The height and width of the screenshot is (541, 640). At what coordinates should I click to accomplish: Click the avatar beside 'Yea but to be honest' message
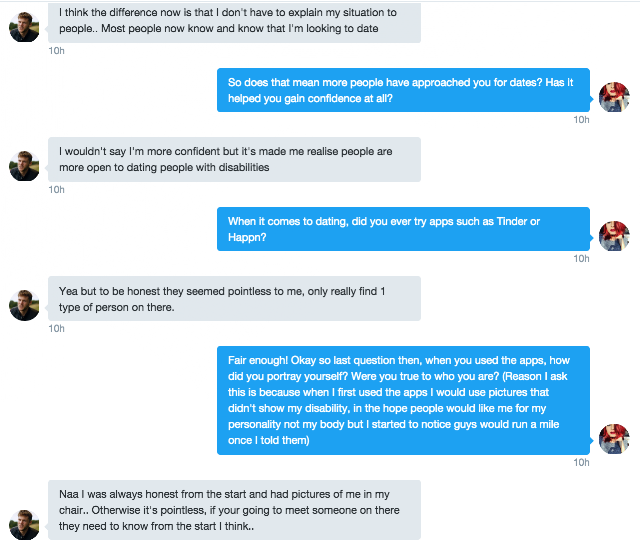(x=24, y=305)
